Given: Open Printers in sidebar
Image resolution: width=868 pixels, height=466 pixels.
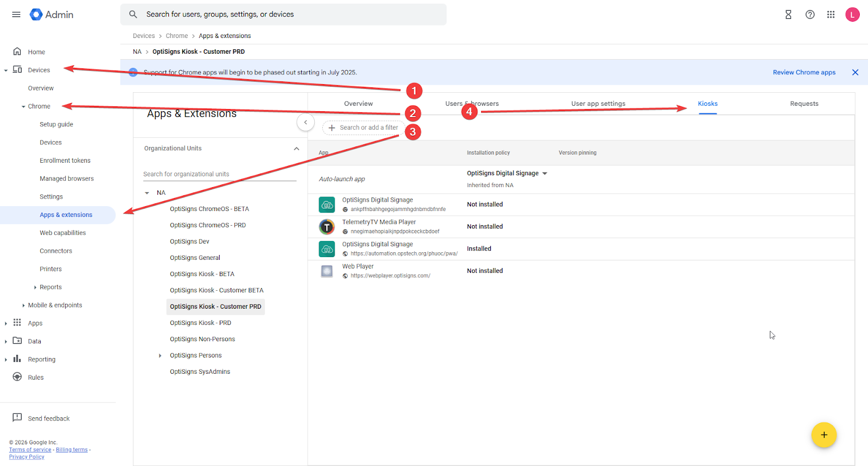Looking at the screenshot, I should (x=50, y=269).
